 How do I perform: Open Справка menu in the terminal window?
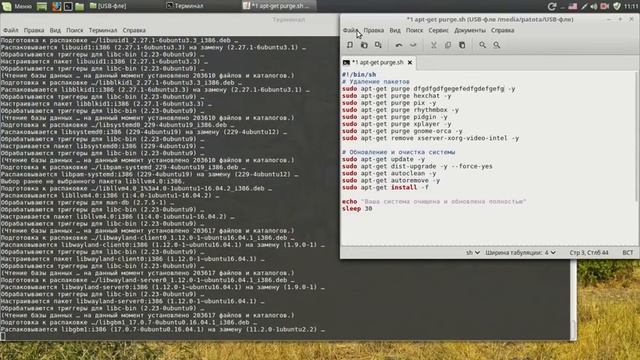click(x=134, y=30)
